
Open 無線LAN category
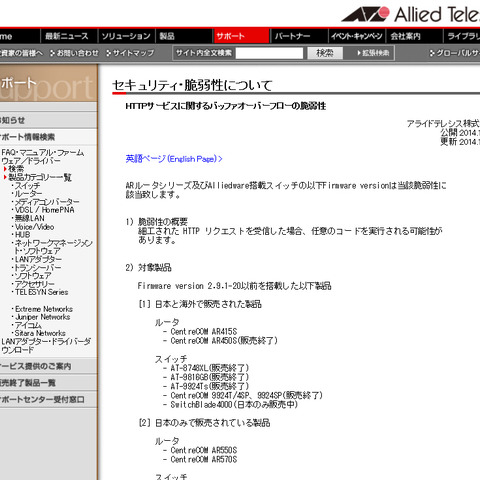[29, 218]
